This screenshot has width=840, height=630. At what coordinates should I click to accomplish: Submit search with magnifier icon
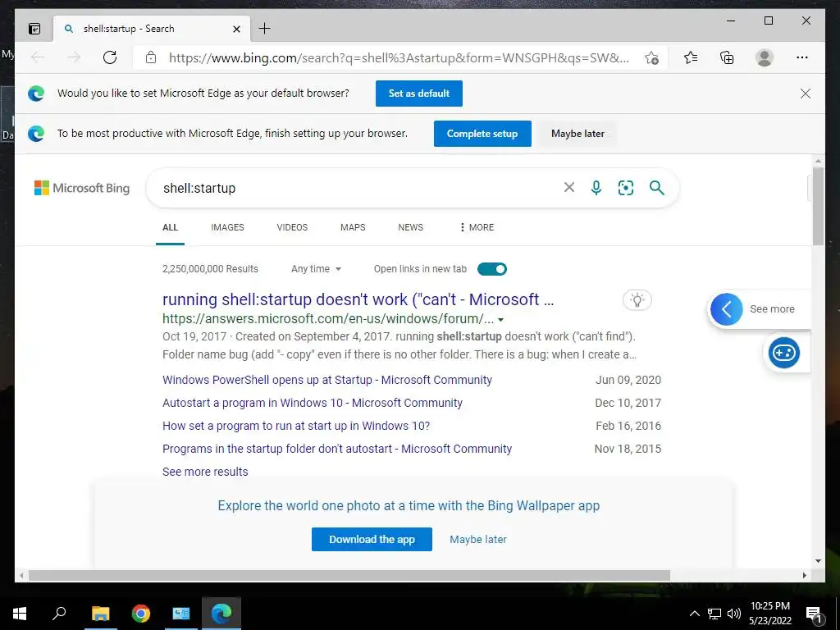(657, 188)
